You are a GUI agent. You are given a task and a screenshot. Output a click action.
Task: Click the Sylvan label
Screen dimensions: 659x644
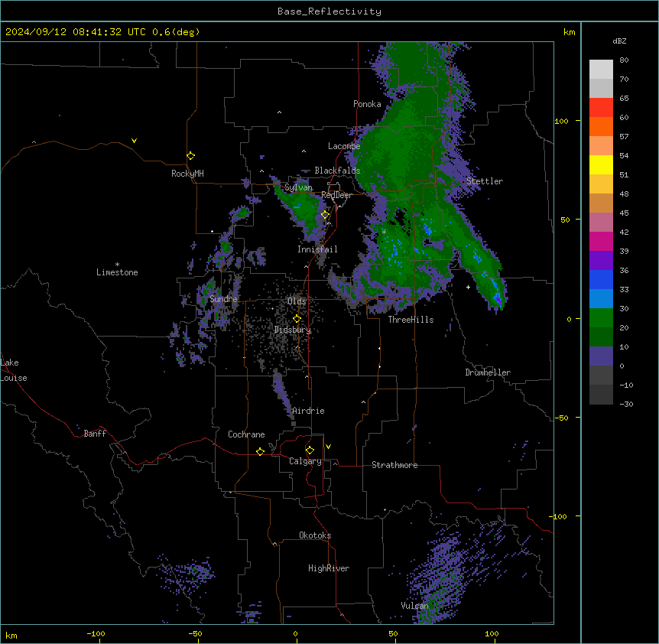point(298,187)
